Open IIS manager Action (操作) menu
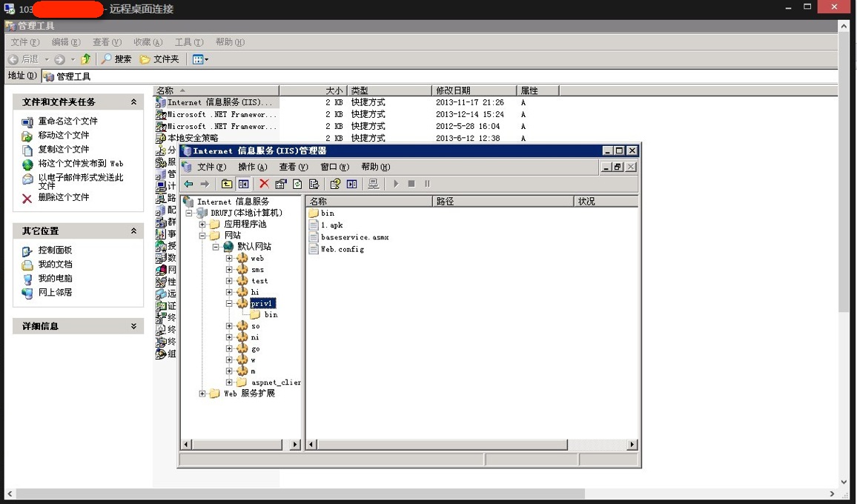The height and width of the screenshot is (504, 857). click(253, 168)
